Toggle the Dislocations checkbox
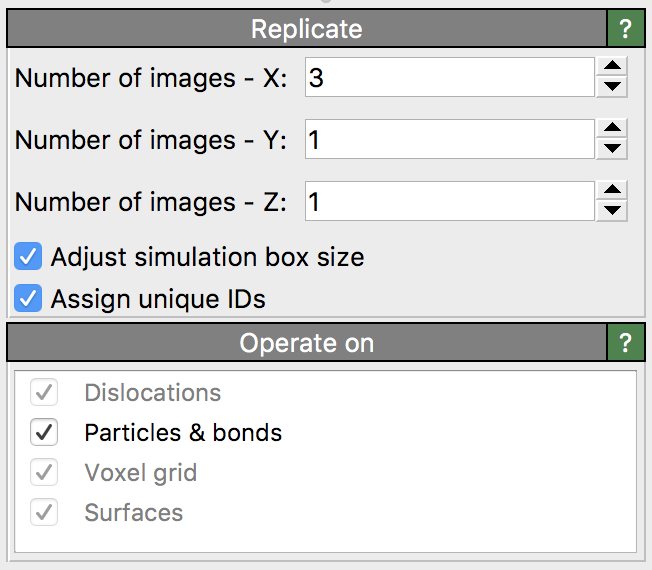652x570 pixels. pyautogui.click(x=45, y=393)
